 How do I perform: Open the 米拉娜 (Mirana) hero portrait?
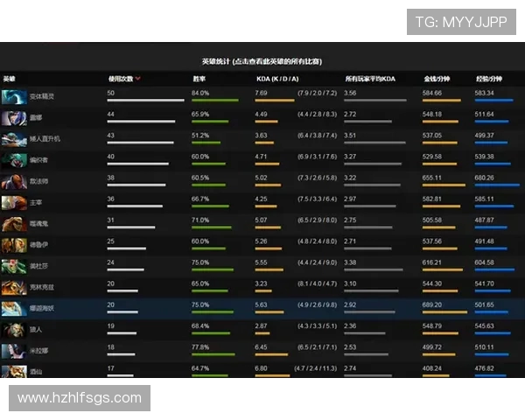point(14,351)
